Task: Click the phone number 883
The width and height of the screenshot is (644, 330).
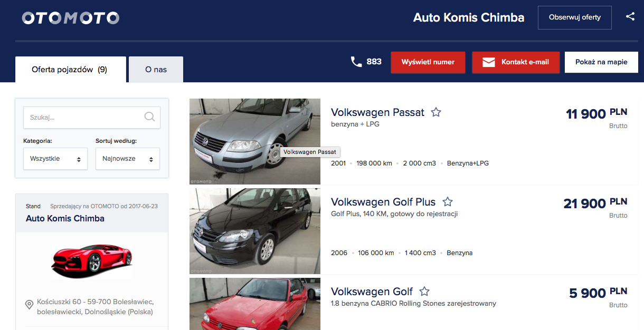Action: click(374, 62)
